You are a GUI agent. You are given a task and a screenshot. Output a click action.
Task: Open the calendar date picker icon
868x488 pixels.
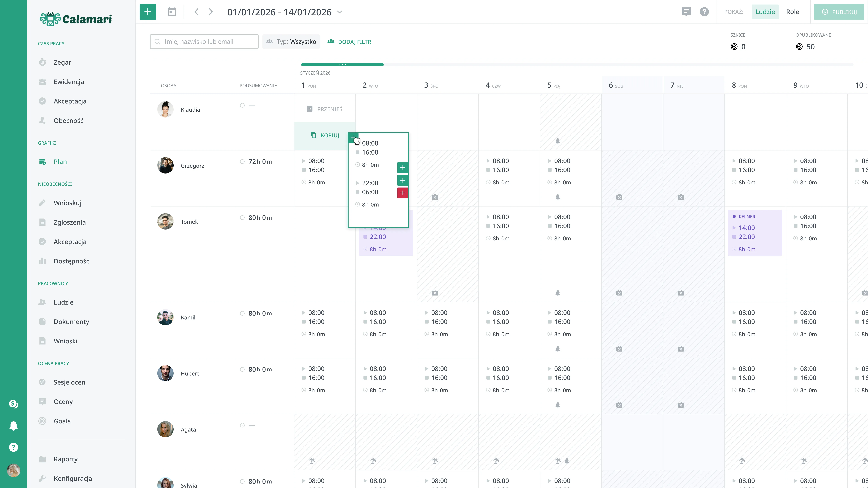coord(172,12)
